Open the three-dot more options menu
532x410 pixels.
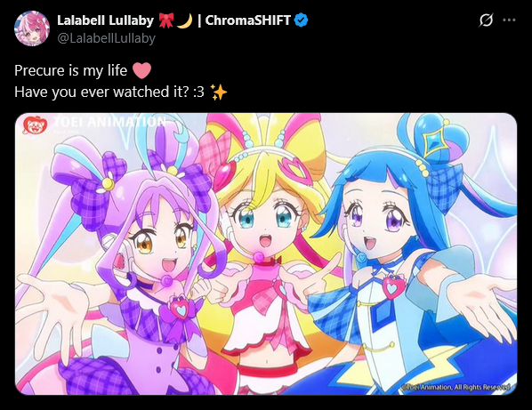click(x=509, y=20)
